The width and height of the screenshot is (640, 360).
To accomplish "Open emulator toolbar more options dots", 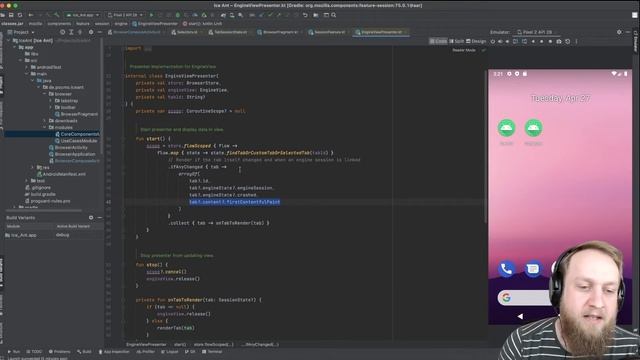I will pyautogui.click(x=576, y=41).
